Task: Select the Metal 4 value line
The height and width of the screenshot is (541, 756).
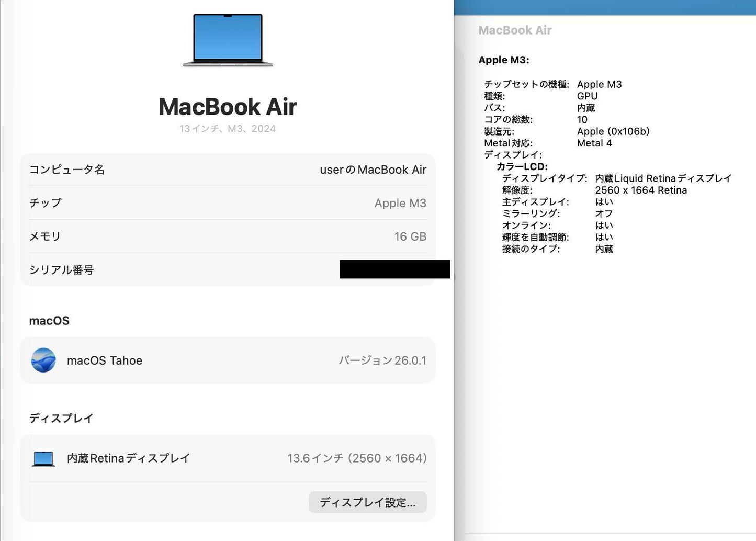Action: tap(594, 143)
